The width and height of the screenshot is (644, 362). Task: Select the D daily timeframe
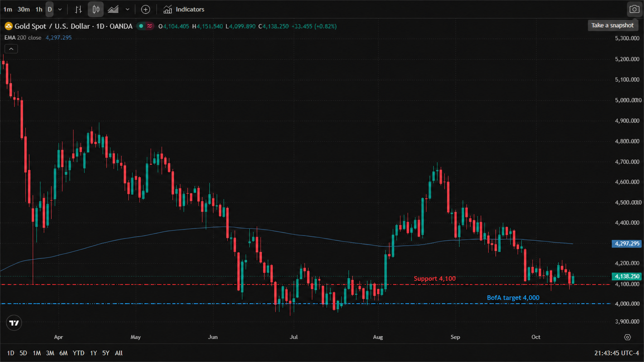pos(49,9)
